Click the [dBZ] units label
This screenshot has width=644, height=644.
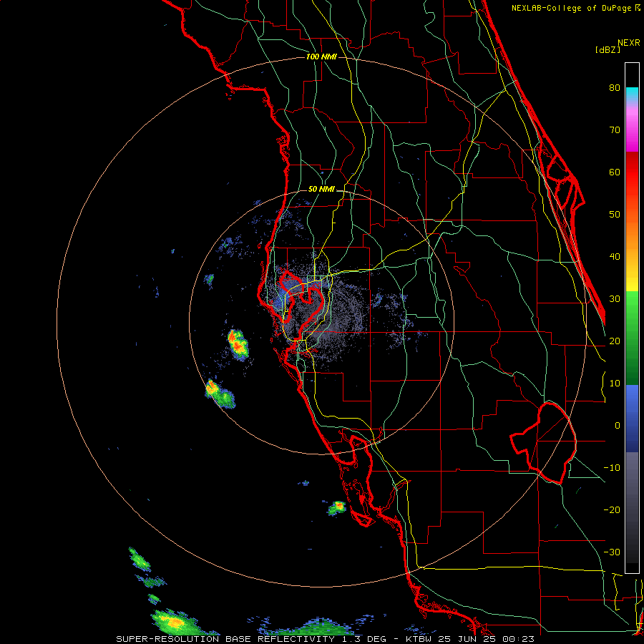(608, 49)
